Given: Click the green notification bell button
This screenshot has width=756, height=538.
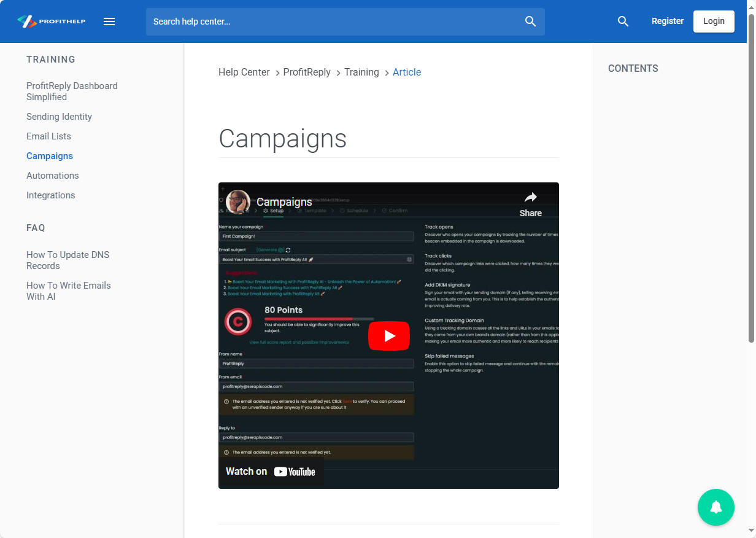Looking at the screenshot, I should (716, 507).
